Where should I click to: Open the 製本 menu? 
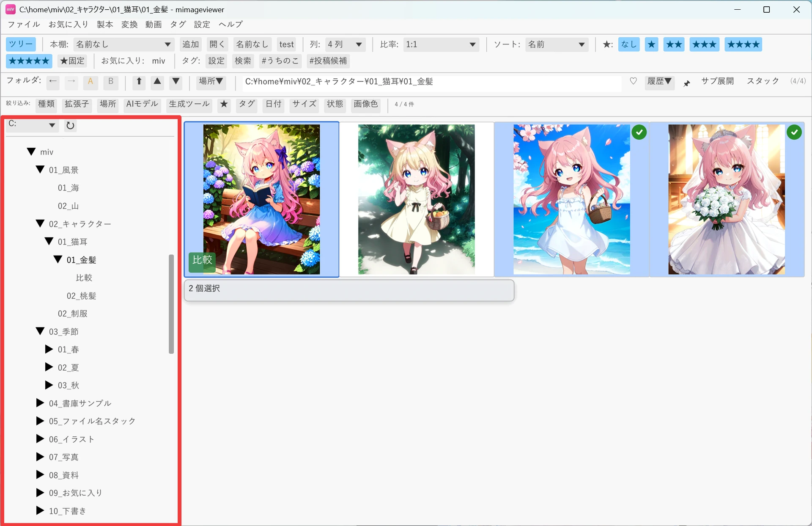click(105, 25)
